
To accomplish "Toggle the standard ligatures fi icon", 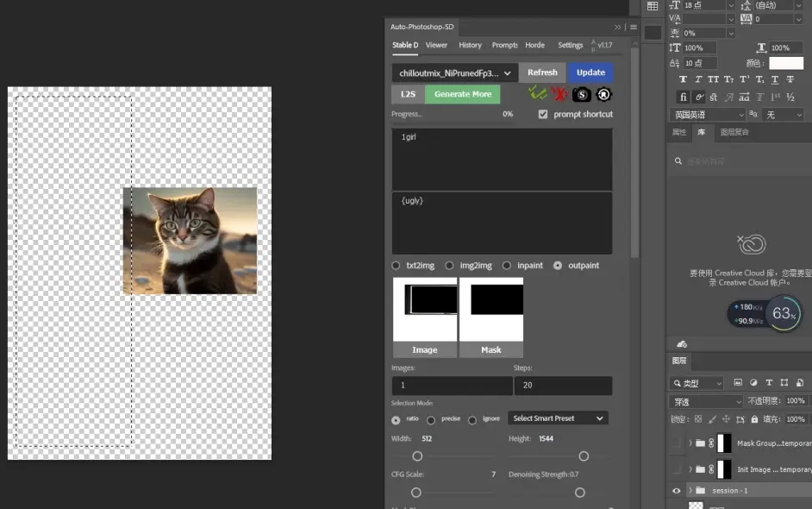I will 683,97.
